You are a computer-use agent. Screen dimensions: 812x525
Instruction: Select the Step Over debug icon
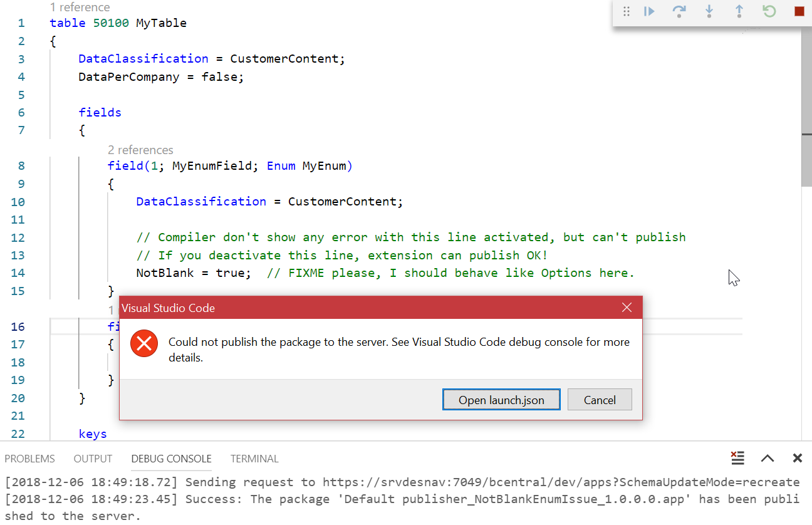[679, 11]
